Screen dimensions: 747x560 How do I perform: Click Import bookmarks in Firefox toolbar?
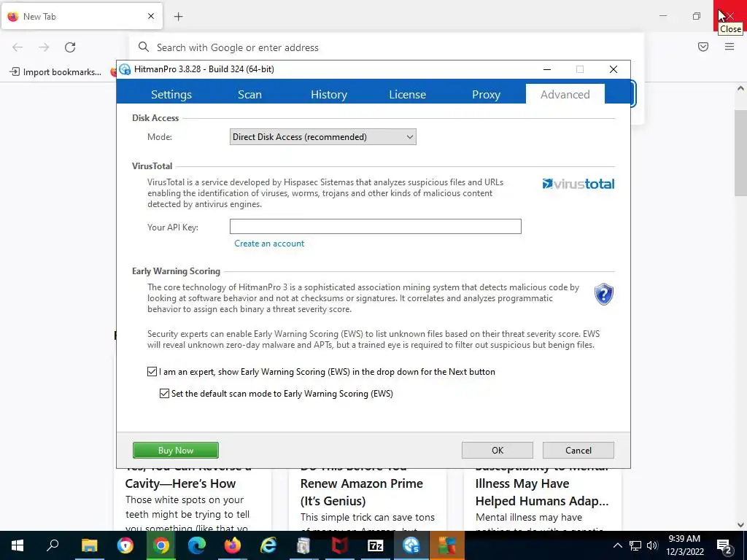[x=55, y=72]
